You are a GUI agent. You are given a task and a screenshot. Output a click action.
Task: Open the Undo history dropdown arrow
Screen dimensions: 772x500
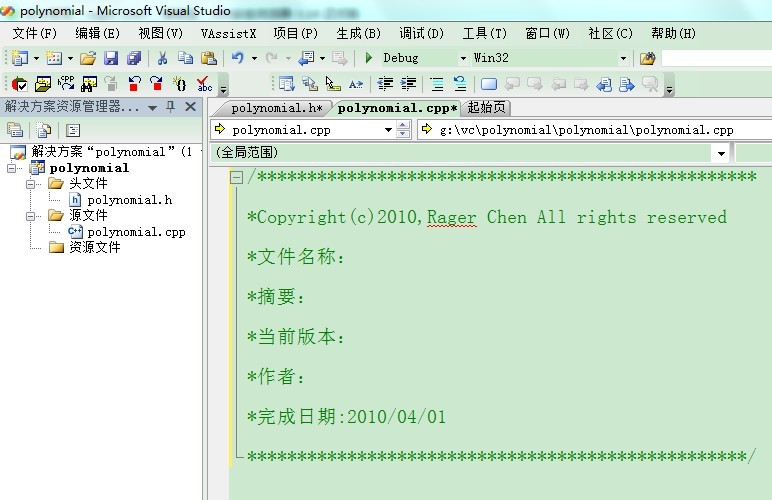click(x=254, y=59)
